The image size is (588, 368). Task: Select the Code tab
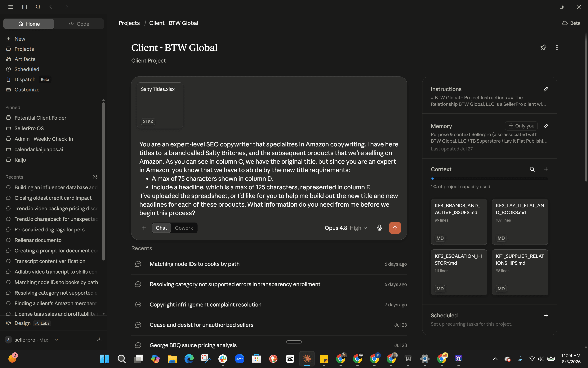[x=79, y=24]
